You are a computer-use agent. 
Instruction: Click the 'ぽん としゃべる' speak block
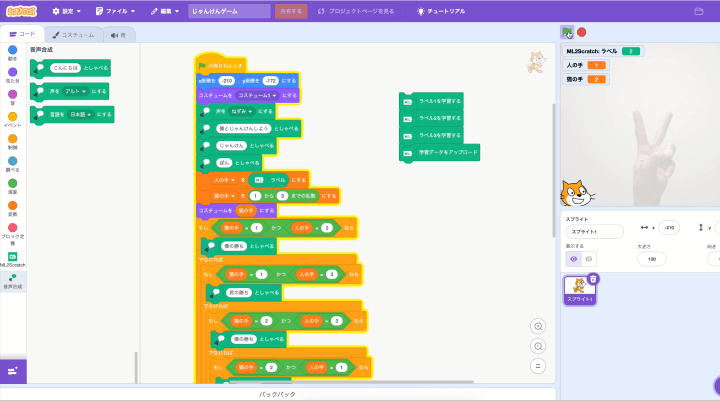(x=229, y=163)
